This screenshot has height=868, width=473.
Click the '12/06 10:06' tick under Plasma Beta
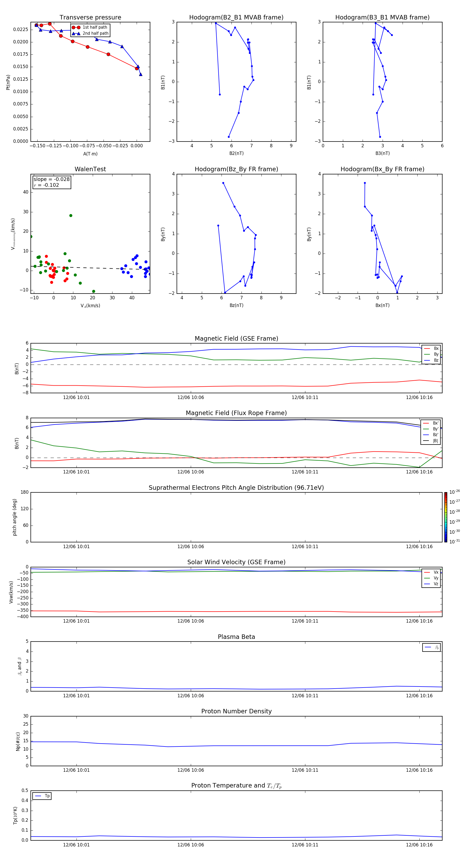[x=191, y=695]
